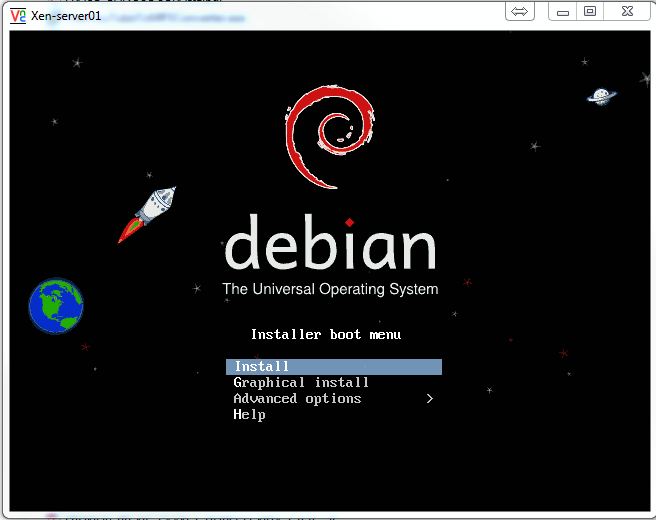
Task: Click the red dot above debian's letter i
Action: tap(349, 222)
